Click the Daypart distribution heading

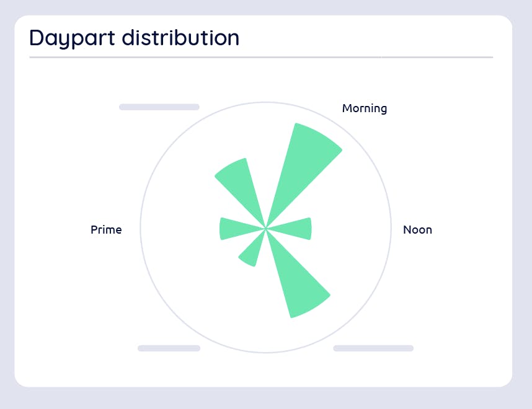[135, 38]
